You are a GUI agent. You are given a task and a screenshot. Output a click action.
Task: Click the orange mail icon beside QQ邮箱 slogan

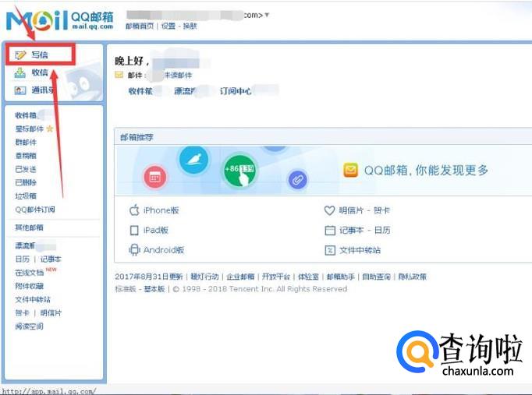pos(350,171)
